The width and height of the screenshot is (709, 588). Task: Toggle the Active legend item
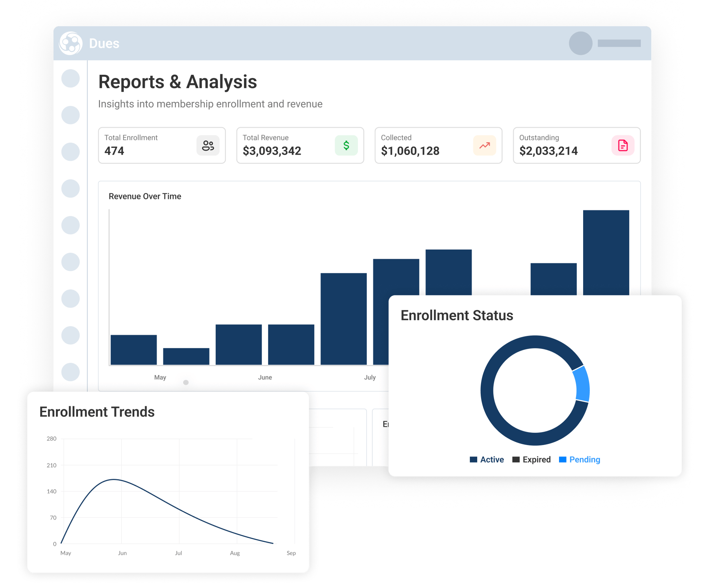tap(486, 460)
